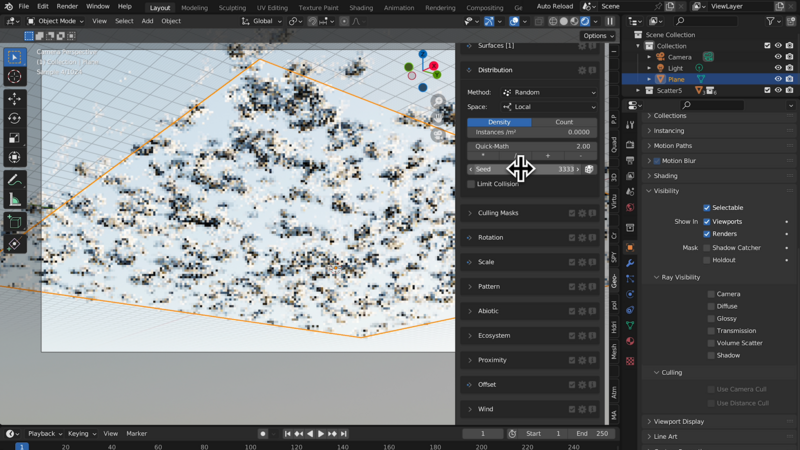Toggle auto keying record button
800x450 pixels.
(263, 434)
